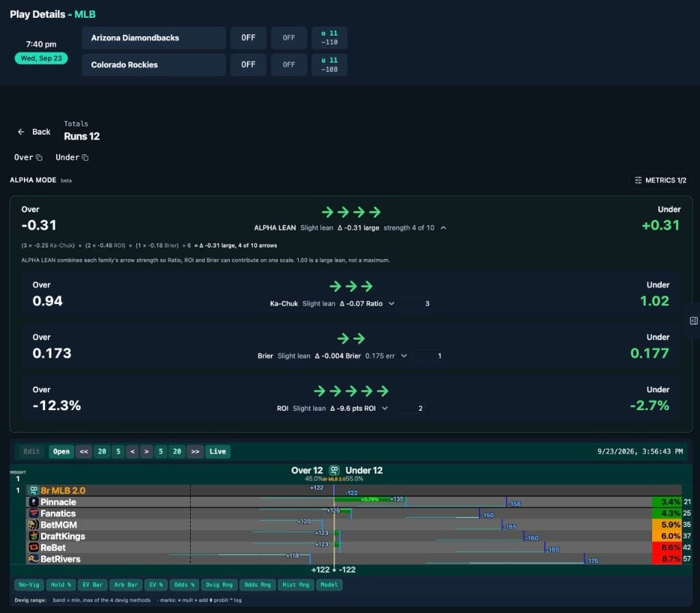Rewind timeline with the << button
Image resolution: width=700 pixels, height=613 pixels.
pyautogui.click(x=84, y=452)
